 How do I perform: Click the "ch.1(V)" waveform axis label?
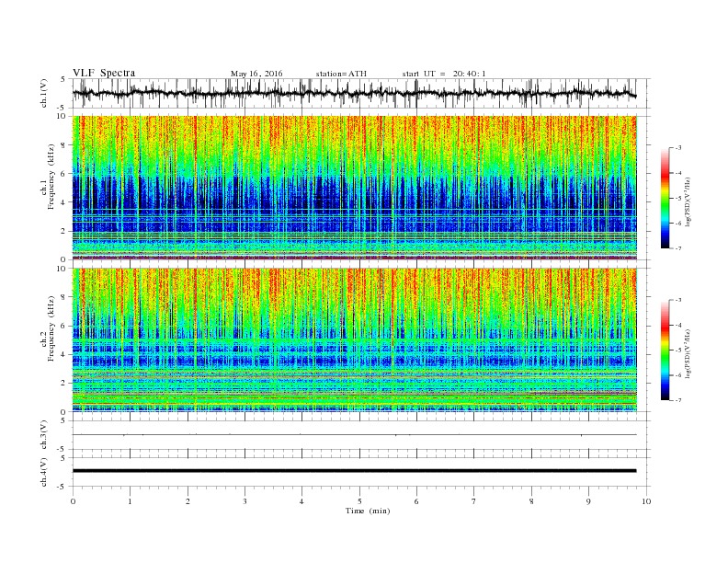44,93
